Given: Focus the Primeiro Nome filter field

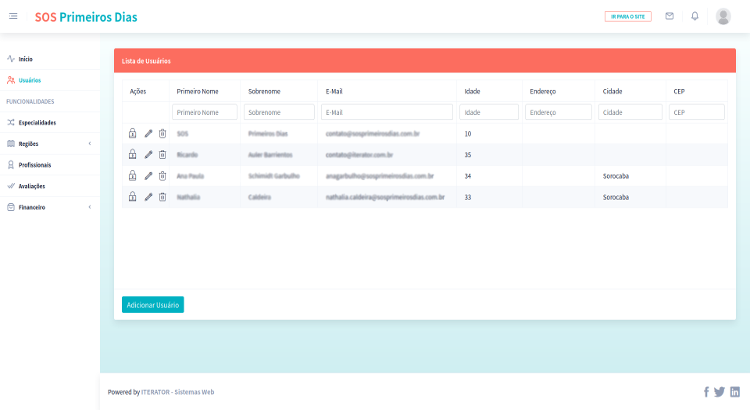Looking at the screenshot, I should click(x=205, y=112).
